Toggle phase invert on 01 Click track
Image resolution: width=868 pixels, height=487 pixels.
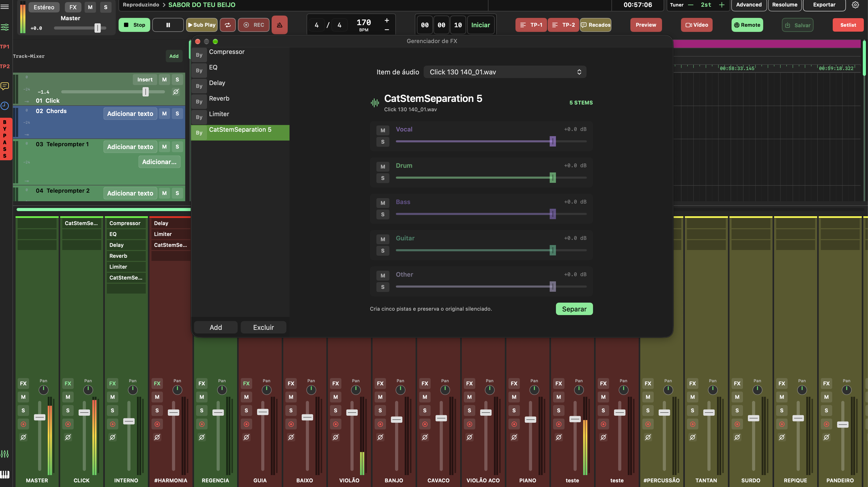(176, 92)
